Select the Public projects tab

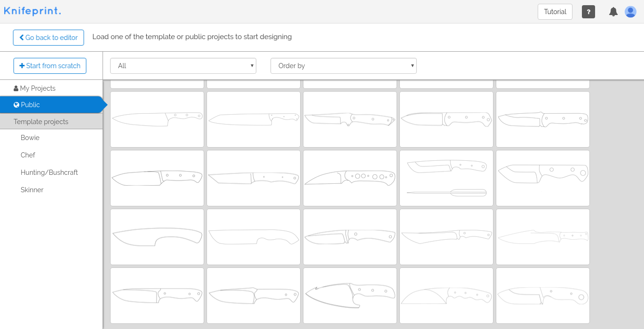pyautogui.click(x=51, y=105)
